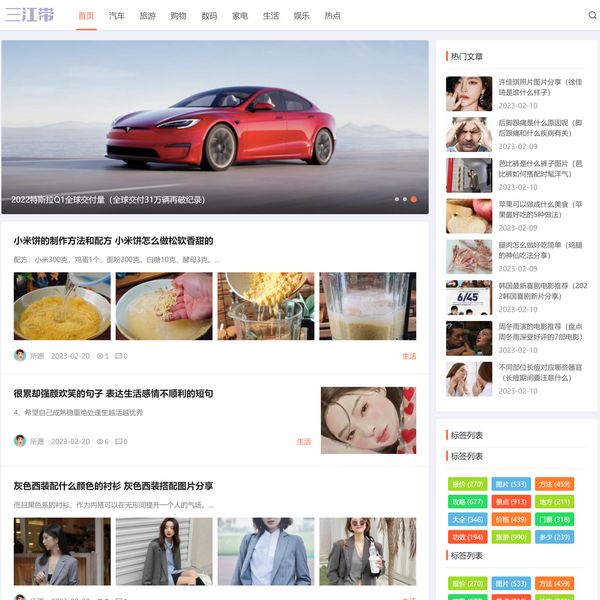Click the eye views icon under 小米饼 article

[x=98, y=356]
